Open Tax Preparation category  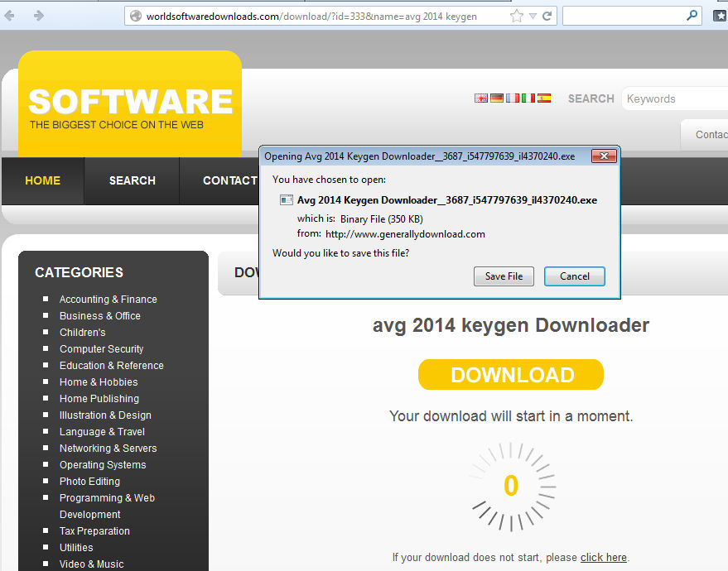(94, 531)
